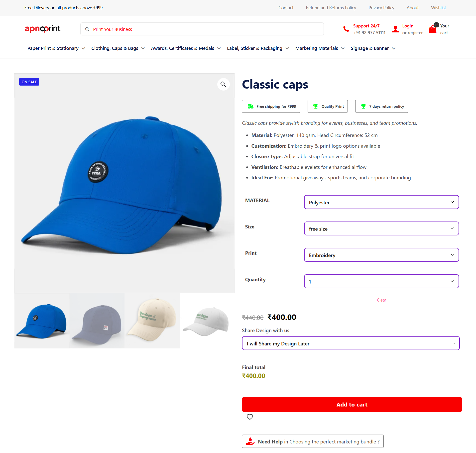Open the MATERIAL Polyester dropdown
Image resolution: width=476 pixels, height=453 pixels.
click(x=381, y=202)
